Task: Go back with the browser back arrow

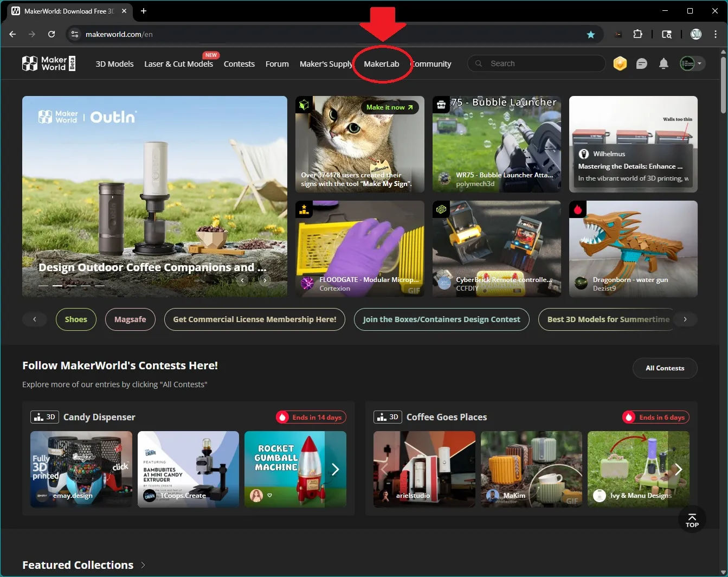Action: (12, 34)
